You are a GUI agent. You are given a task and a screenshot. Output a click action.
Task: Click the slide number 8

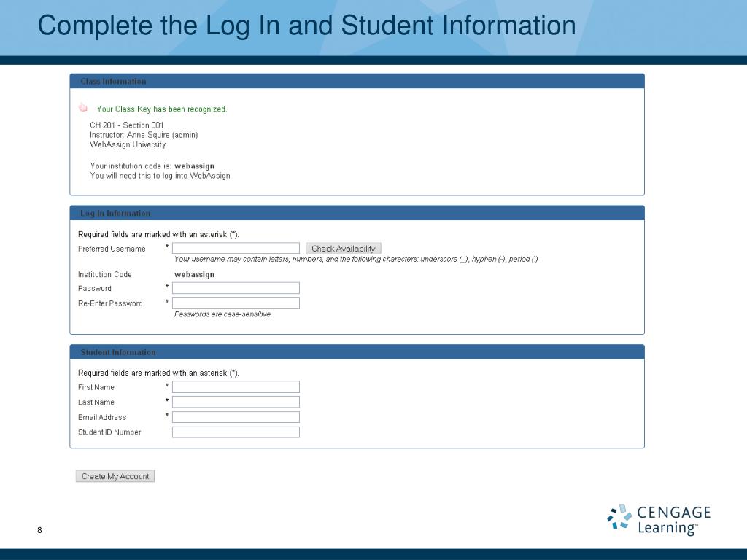(39, 530)
